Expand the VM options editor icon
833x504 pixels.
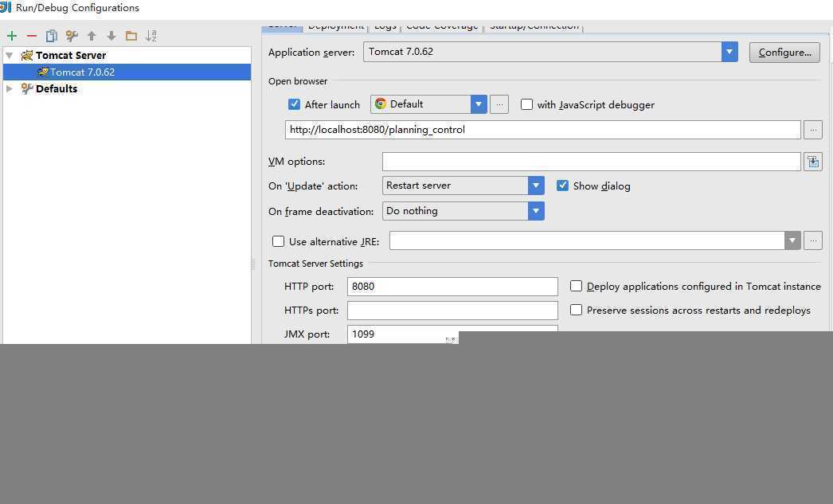coord(813,162)
